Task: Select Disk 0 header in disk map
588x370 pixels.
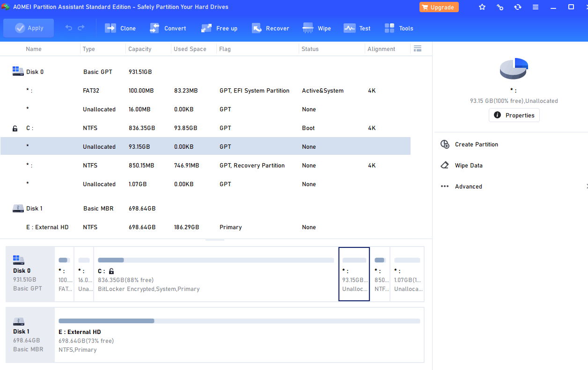Action: click(30, 274)
